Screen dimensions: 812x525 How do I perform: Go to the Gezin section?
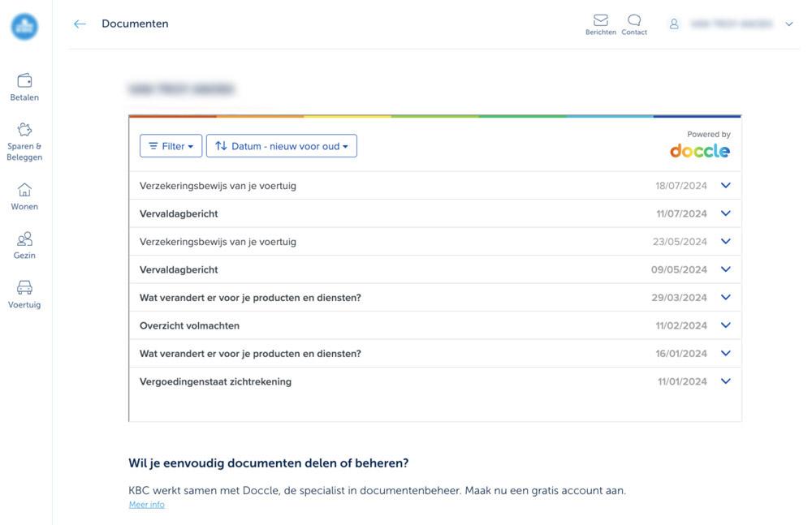tap(24, 245)
